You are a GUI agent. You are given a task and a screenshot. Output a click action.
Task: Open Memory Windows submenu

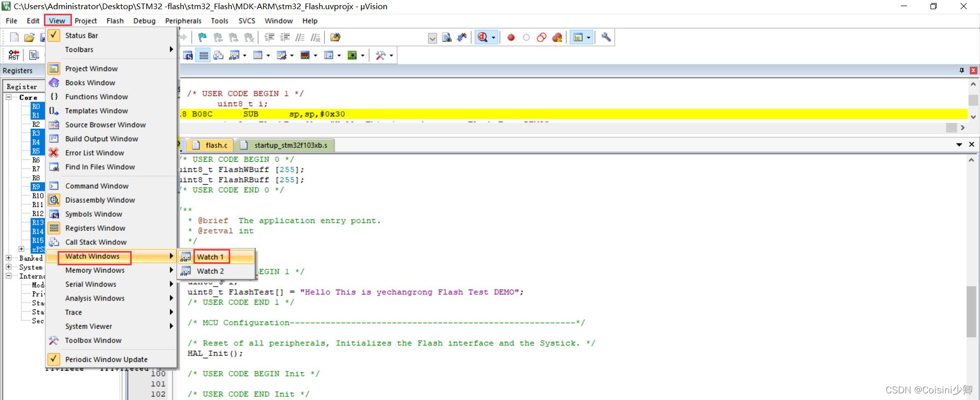click(111, 270)
